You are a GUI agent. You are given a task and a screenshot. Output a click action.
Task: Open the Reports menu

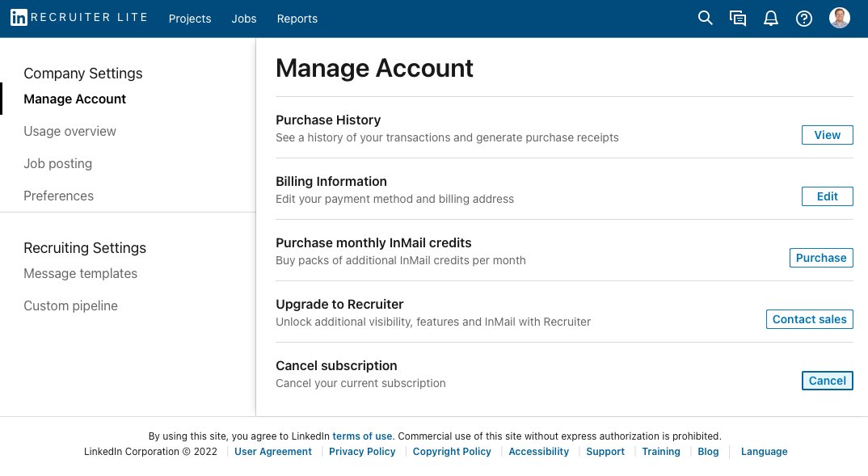297,19
